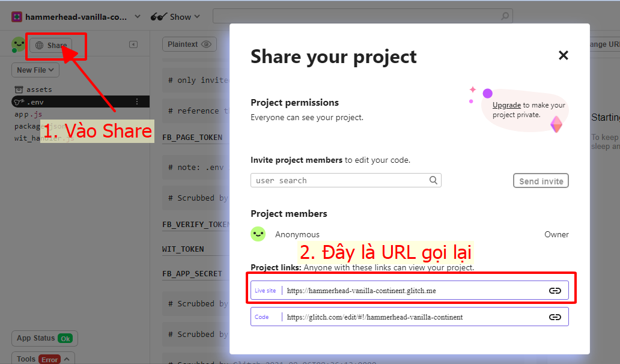620x364 pixels.
Task: Click the App Status Ok button
Action: pos(44,338)
